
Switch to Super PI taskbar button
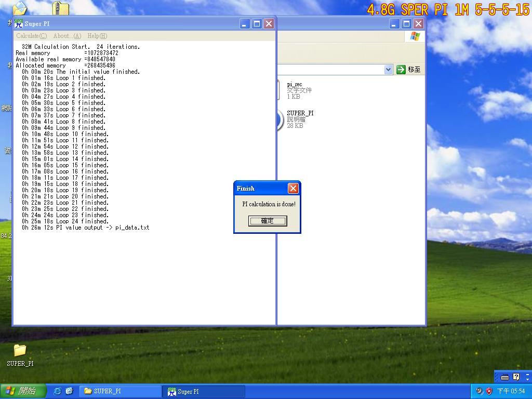pyautogui.click(x=203, y=392)
